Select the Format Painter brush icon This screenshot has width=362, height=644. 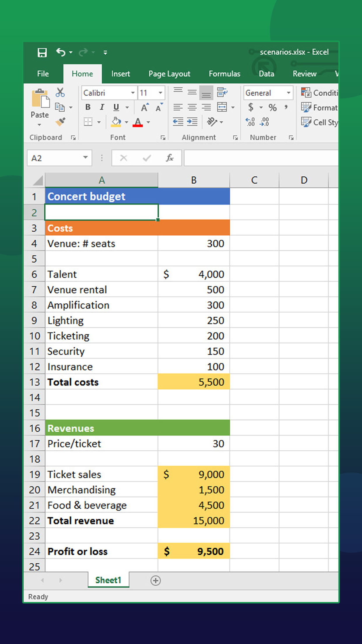click(60, 122)
